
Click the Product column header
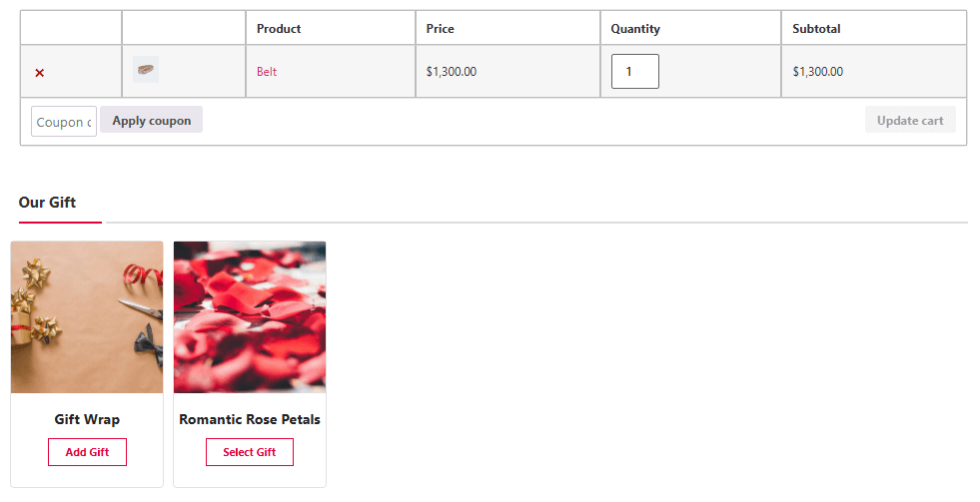pos(279,29)
